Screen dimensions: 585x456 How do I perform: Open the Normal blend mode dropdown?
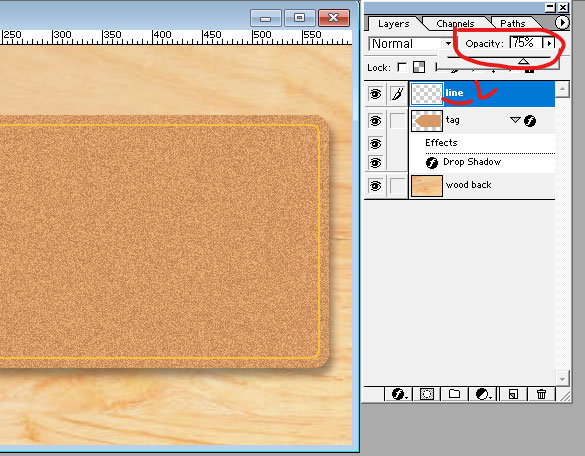448,44
